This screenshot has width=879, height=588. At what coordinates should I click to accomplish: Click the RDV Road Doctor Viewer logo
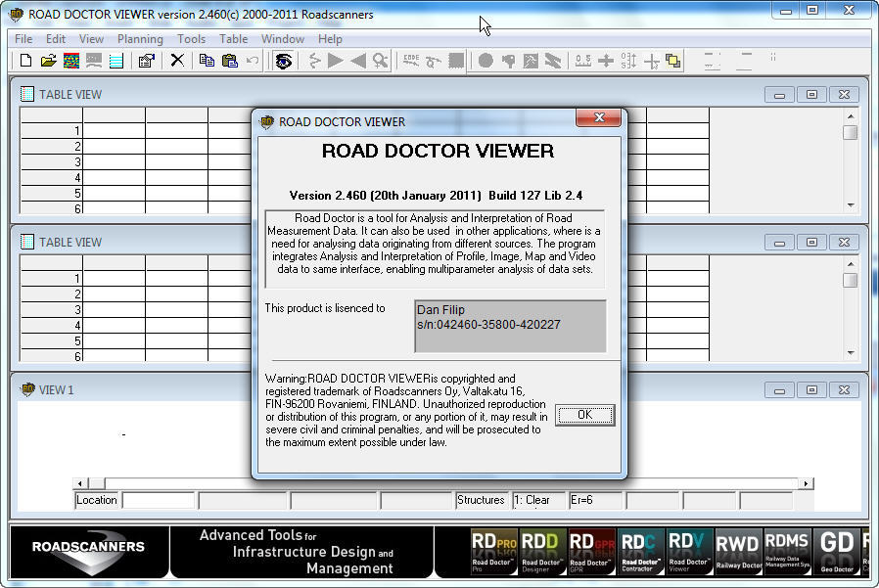[x=689, y=552]
